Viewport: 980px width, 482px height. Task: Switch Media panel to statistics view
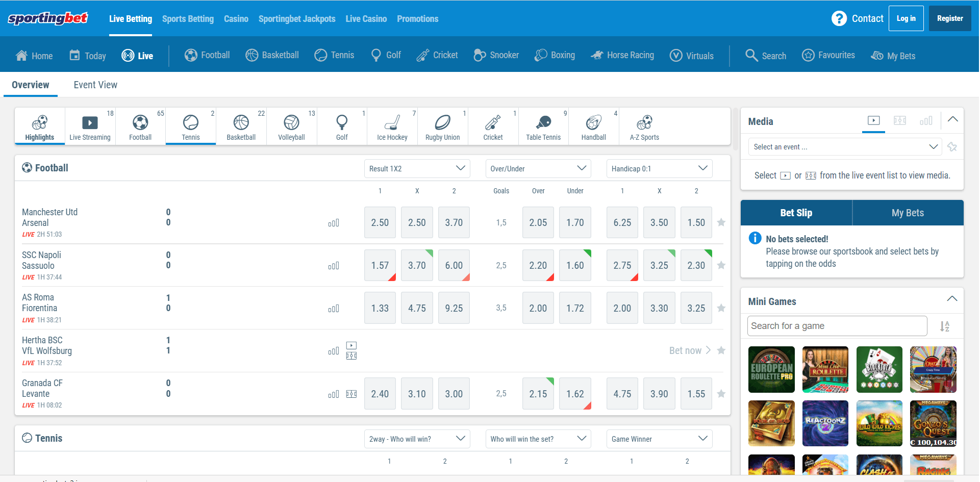click(x=926, y=120)
